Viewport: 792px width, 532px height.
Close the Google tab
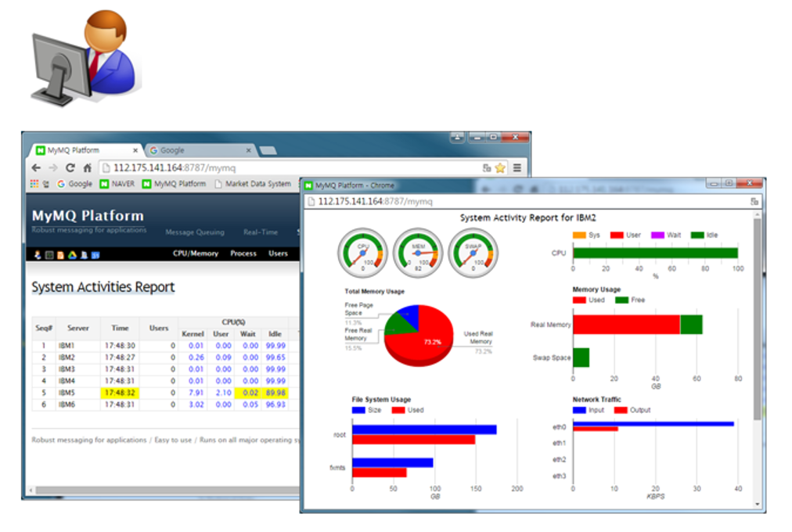(x=249, y=150)
